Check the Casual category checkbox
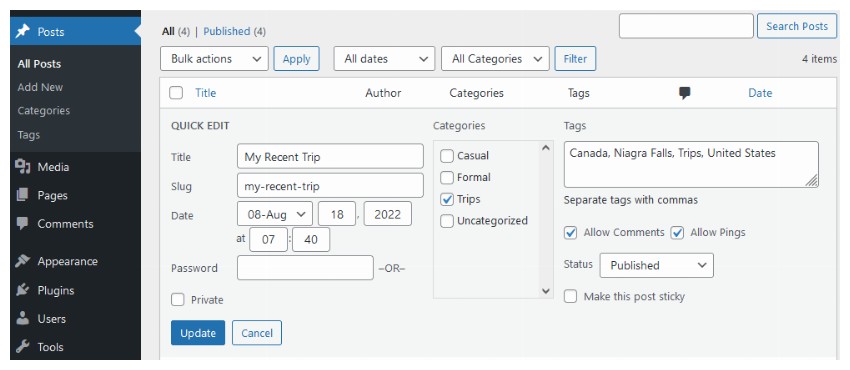 pyautogui.click(x=447, y=156)
